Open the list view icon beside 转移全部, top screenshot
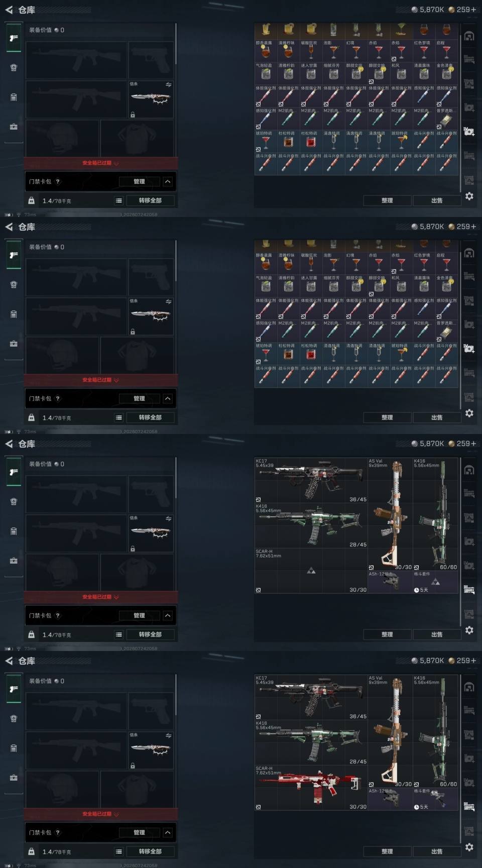Screen dimensions: 482x868 [118, 200]
